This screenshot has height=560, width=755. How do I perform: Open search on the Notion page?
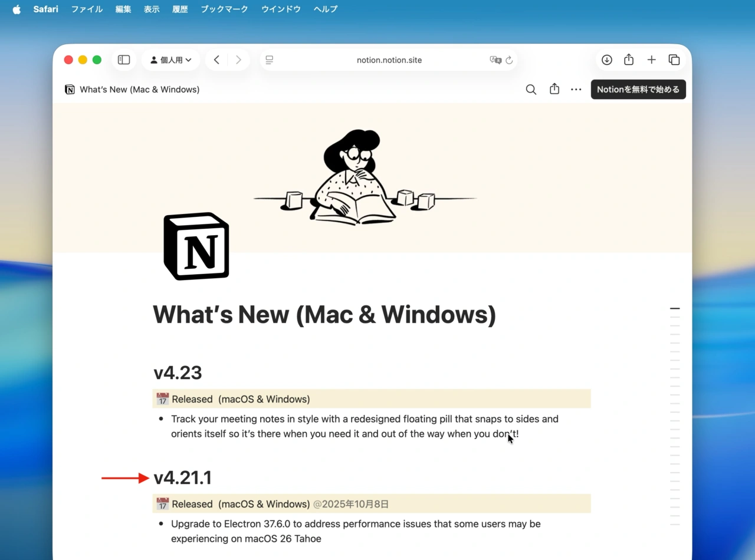(530, 89)
